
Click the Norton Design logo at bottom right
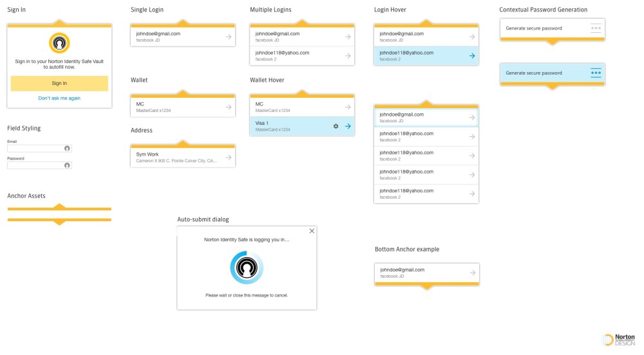point(618,340)
